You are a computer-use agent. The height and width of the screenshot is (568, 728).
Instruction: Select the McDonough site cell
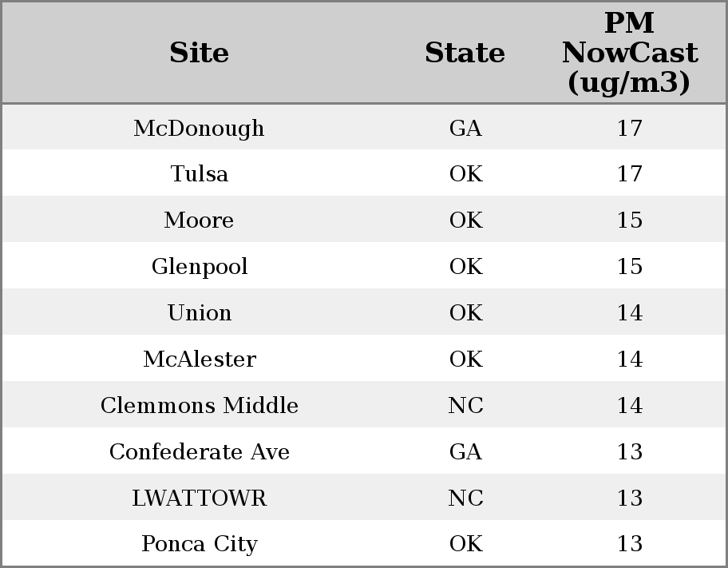point(200,129)
